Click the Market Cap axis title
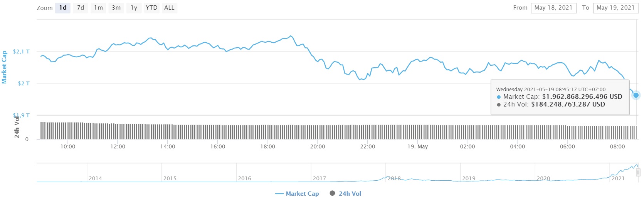Screen dimensions: 644x203 click(x=4, y=67)
